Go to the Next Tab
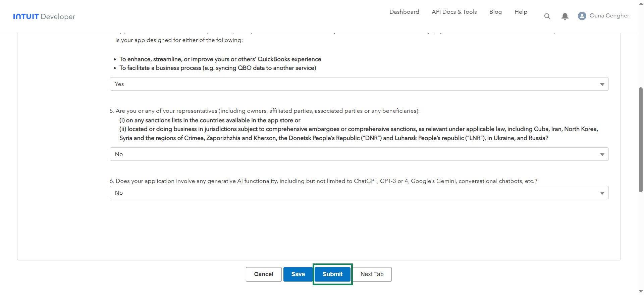644x295 pixels. pyautogui.click(x=372, y=274)
